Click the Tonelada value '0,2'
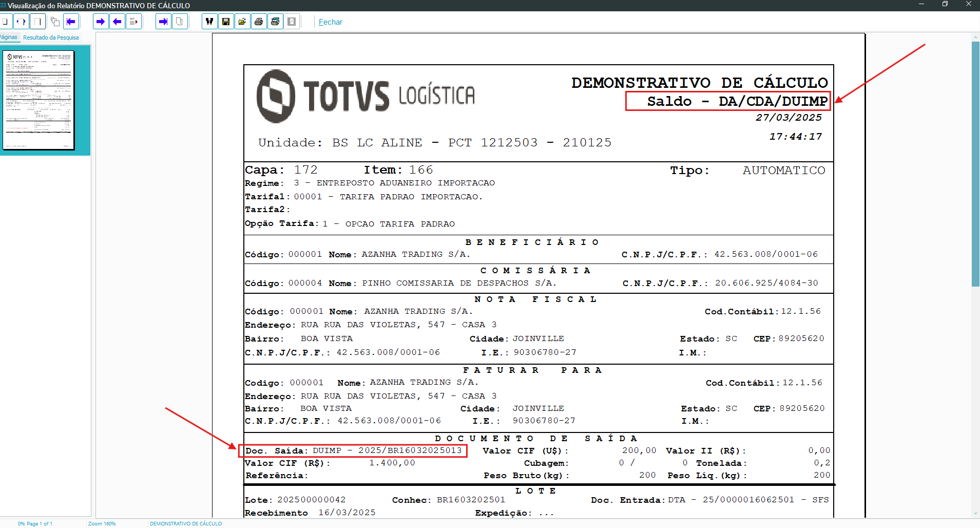Image resolution: width=980 pixels, height=528 pixels. coord(822,463)
